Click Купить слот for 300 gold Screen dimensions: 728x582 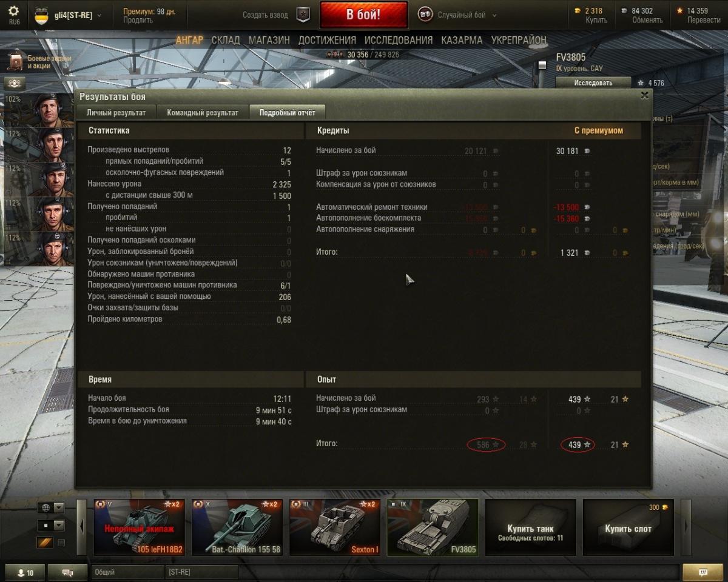click(x=629, y=527)
